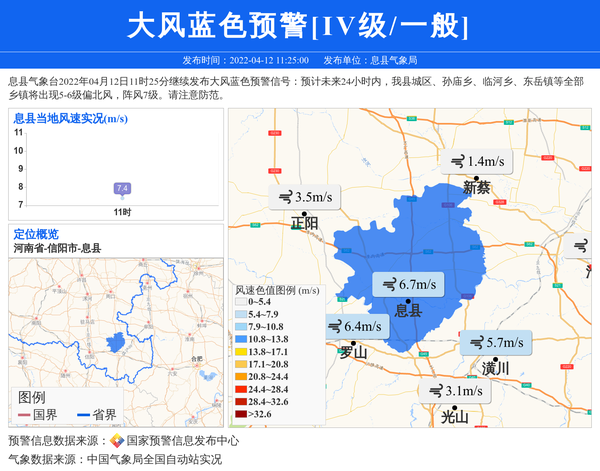Click the 风速色值图例 (m/s) legend title
This screenshot has width=600, height=471.
tap(277, 290)
